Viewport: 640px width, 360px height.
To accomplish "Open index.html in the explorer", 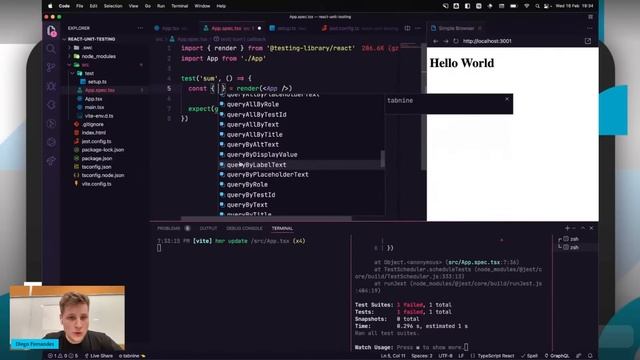I will click(x=93, y=133).
